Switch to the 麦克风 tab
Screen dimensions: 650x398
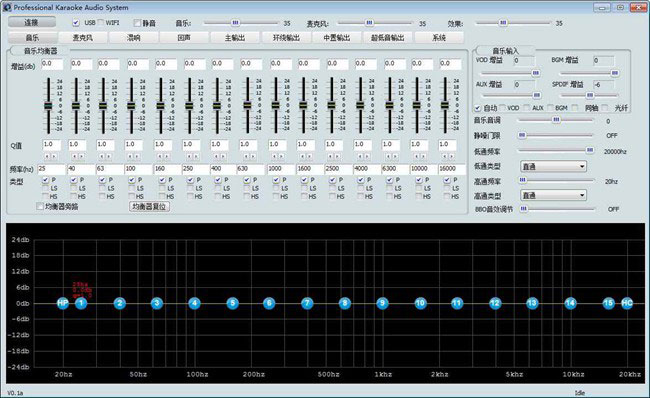click(83, 38)
